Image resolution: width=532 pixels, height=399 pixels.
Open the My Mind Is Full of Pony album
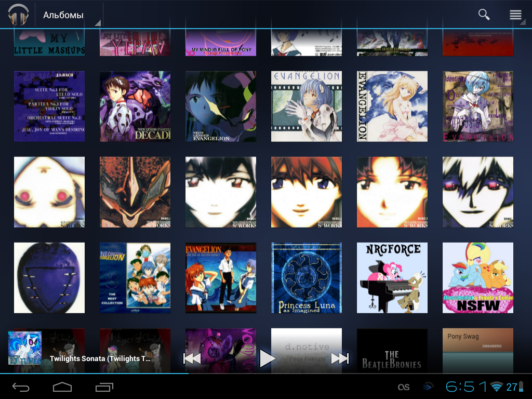coord(221,43)
